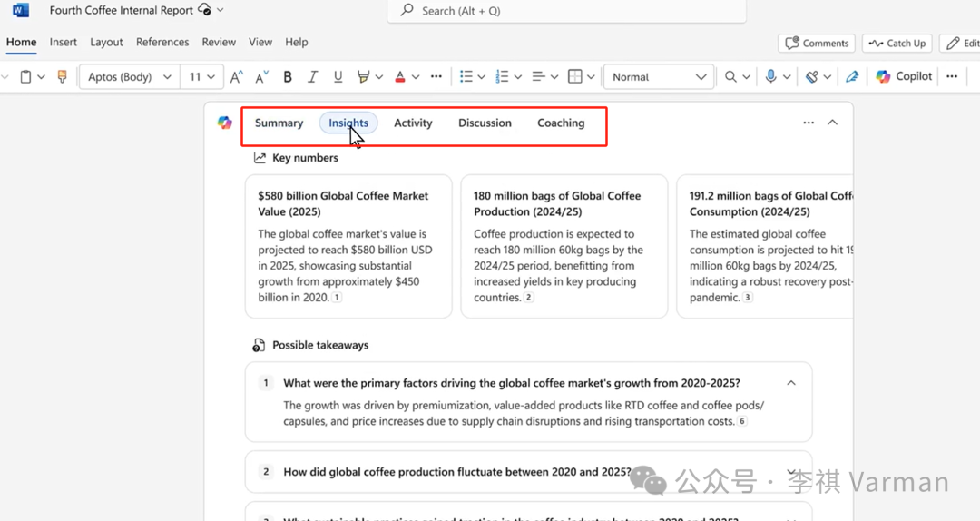Open the document title dropdown chevron

coord(220,10)
